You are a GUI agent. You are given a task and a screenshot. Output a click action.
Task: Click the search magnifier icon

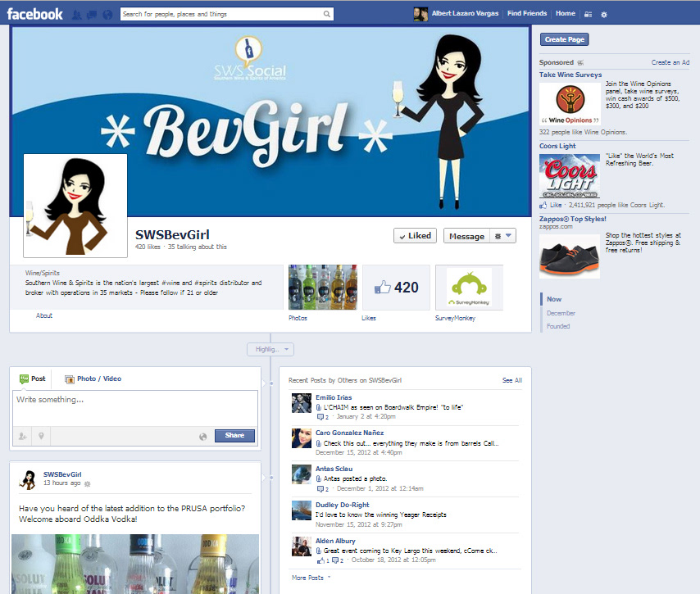click(327, 14)
